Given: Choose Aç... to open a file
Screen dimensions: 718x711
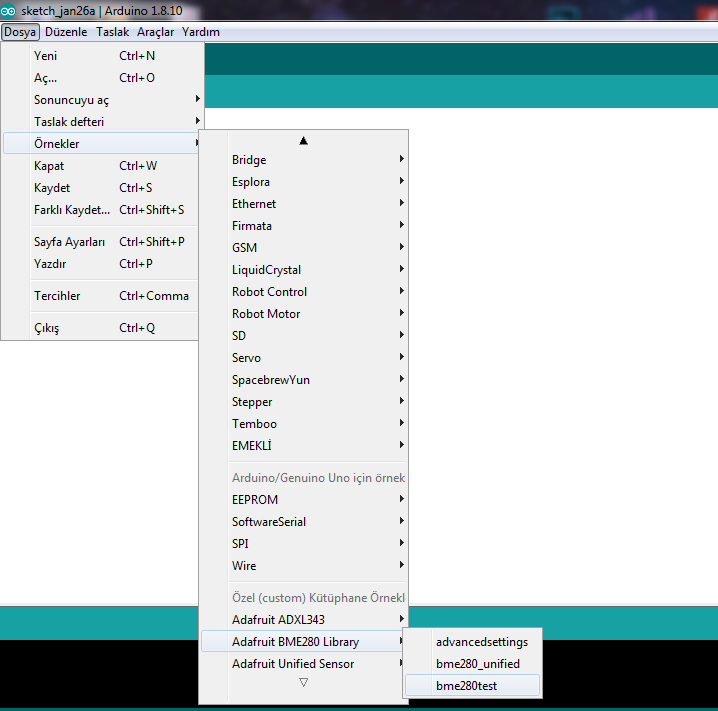Looking at the screenshot, I should click(103, 78).
